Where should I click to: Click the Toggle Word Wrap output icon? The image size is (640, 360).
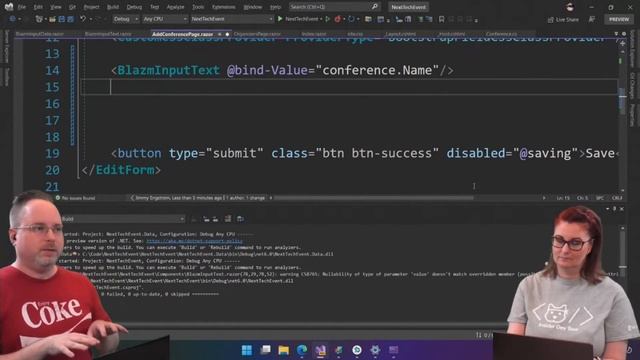click(x=240, y=219)
